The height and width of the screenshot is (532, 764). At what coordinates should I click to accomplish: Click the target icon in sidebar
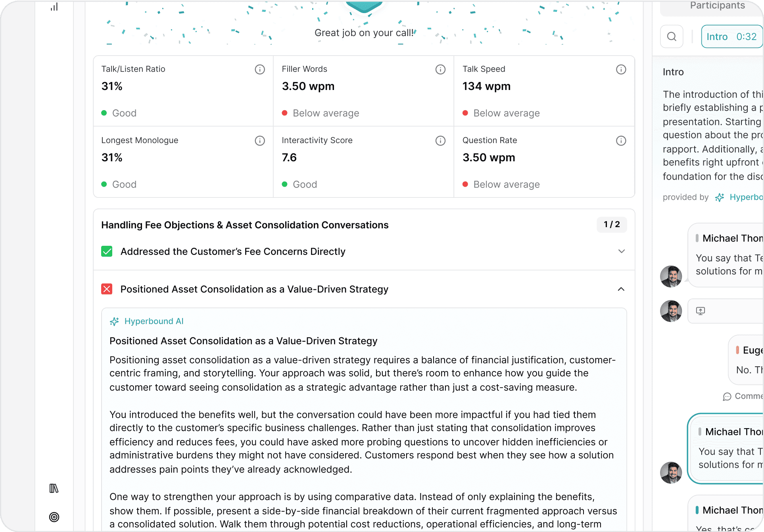pyautogui.click(x=54, y=517)
